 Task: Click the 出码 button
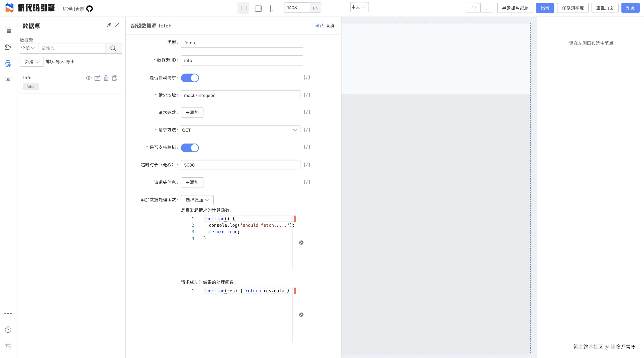coord(545,8)
